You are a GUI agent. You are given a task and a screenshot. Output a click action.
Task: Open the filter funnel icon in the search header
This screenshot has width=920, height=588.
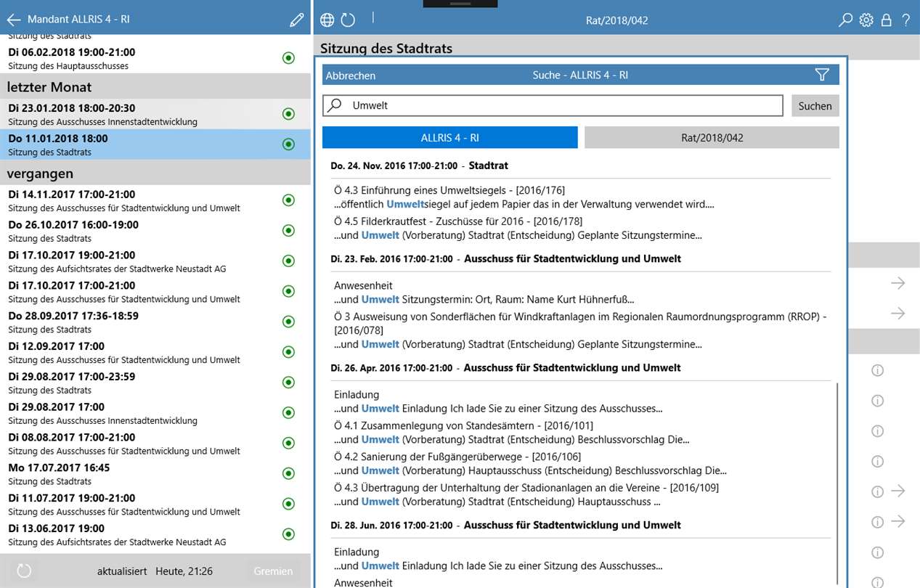(x=822, y=75)
